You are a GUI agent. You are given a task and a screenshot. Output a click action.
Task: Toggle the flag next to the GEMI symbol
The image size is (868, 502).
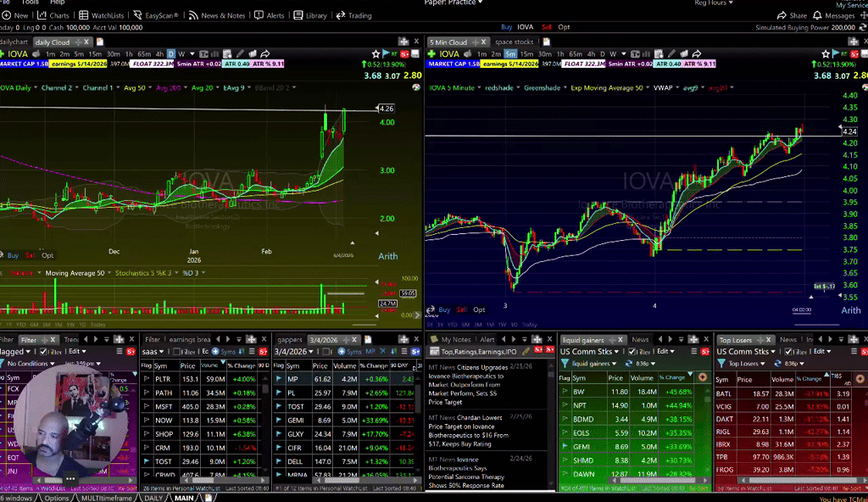[565, 446]
